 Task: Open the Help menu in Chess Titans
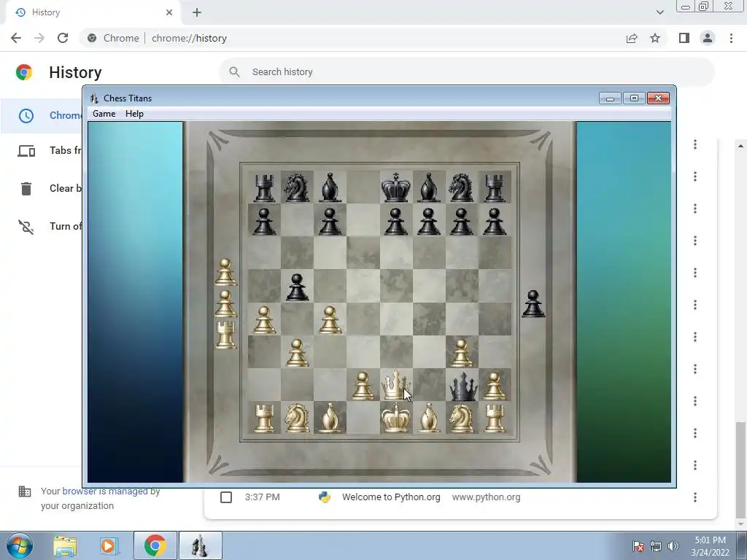point(134,114)
